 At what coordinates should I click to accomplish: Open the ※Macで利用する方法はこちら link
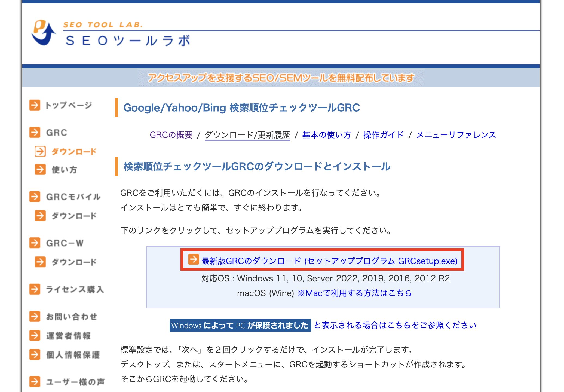pyautogui.click(x=354, y=293)
